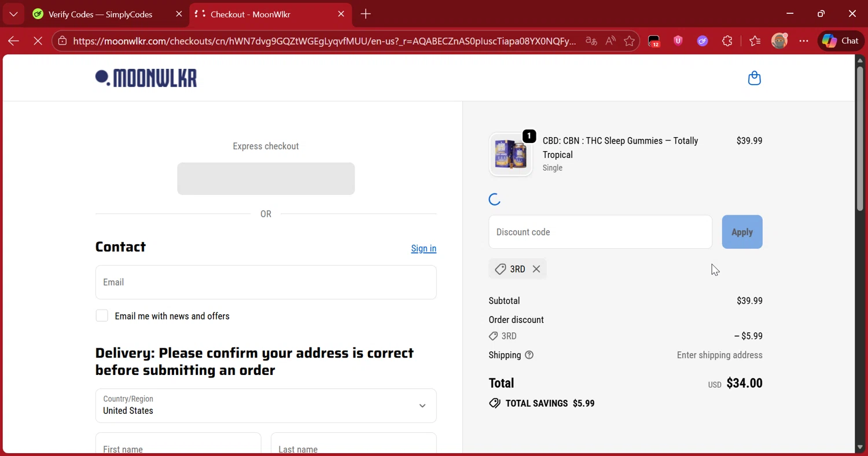
Task: Open the purple round extension icon
Action: (x=703, y=41)
